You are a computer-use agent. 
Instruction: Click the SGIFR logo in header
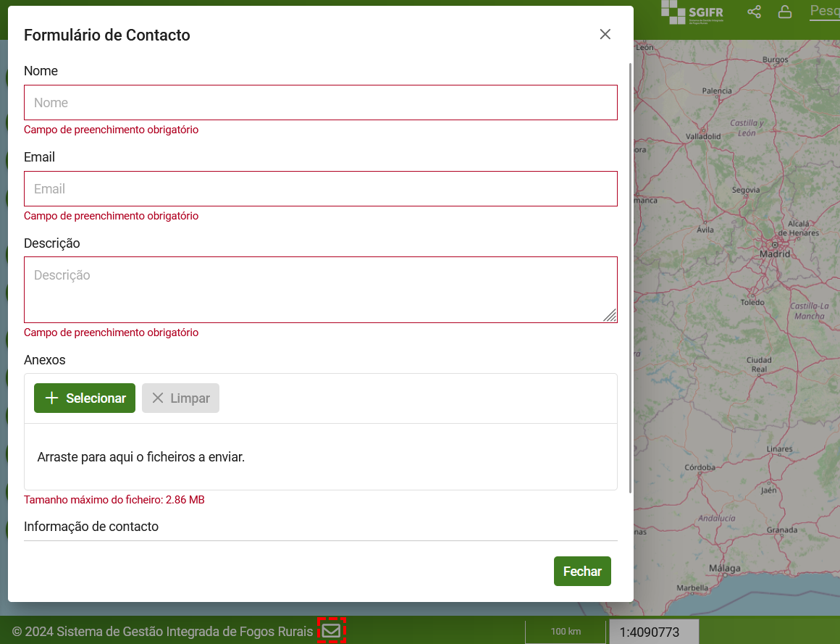point(692,12)
